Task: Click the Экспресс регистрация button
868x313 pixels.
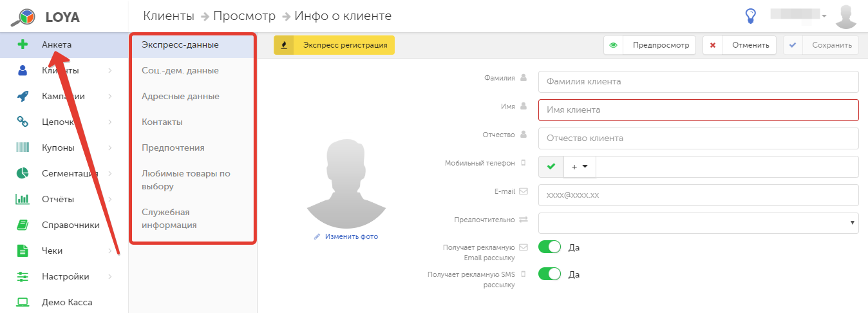Action: pyautogui.click(x=334, y=45)
